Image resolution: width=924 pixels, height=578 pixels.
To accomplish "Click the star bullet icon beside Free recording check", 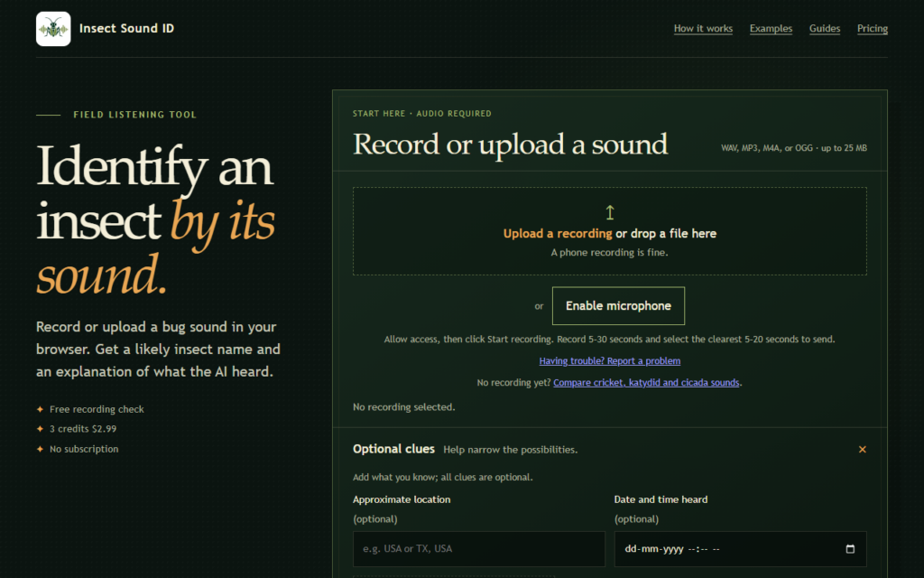I will click(40, 409).
